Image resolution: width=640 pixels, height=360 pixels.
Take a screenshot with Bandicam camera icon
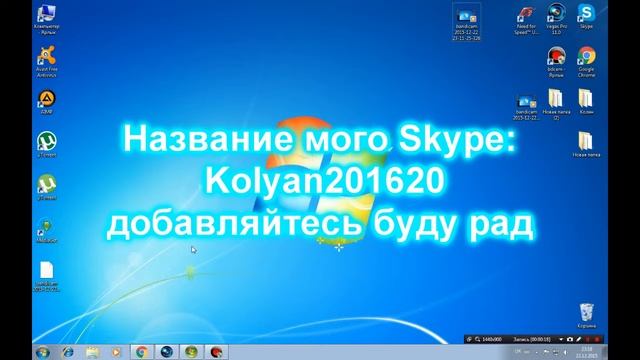(x=570, y=339)
